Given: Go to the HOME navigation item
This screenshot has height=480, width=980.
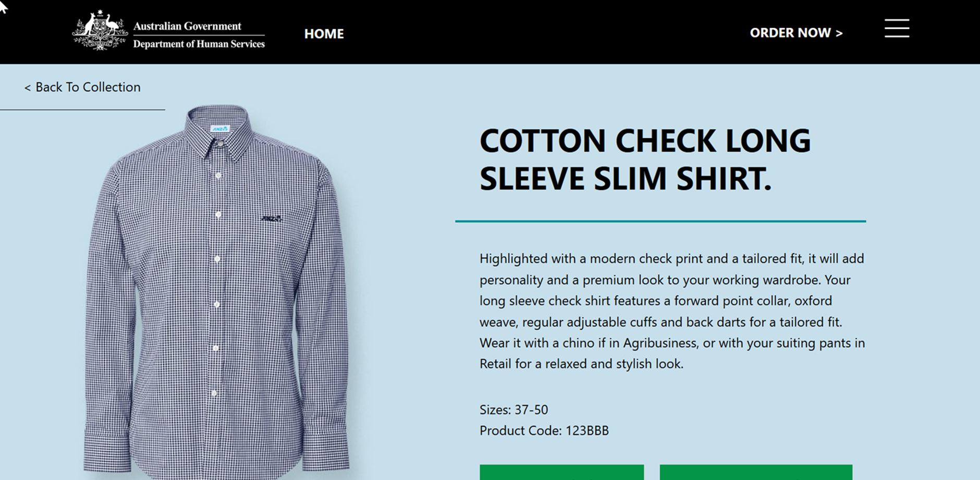Looking at the screenshot, I should [x=324, y=34].
